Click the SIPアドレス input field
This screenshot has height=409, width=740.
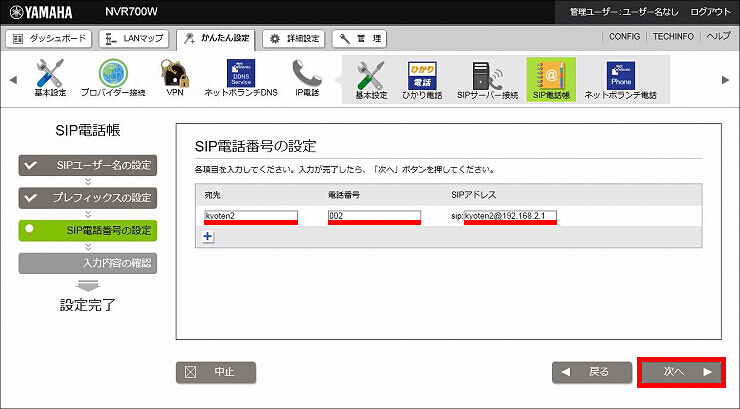click(x=510, y=216)
